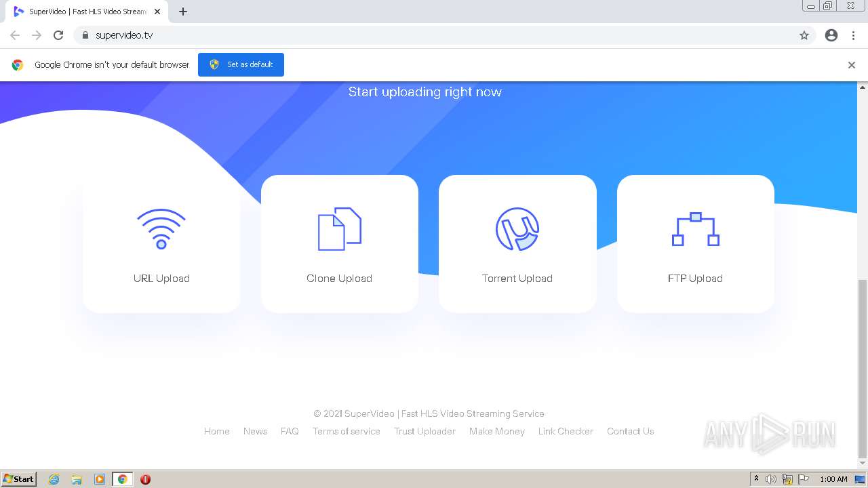Viewport: 868px width, 488px height.
Task: Click the Clone Upload label
Action: 339,279
